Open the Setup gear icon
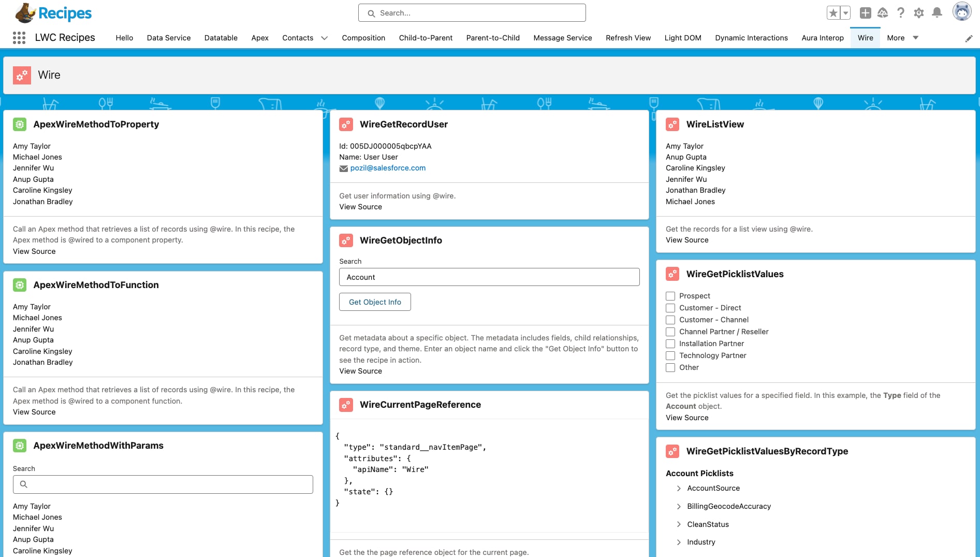980x557 pixels. [919, 13]
